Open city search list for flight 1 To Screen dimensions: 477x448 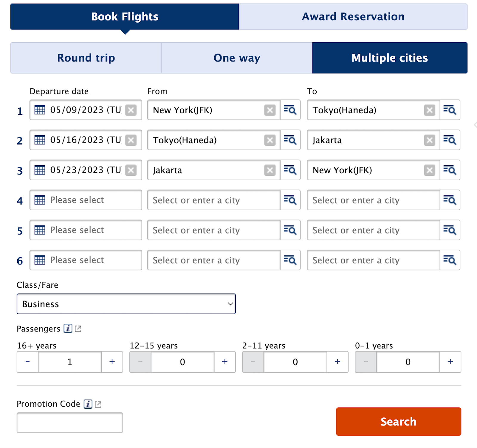click(x=450, y=110)
